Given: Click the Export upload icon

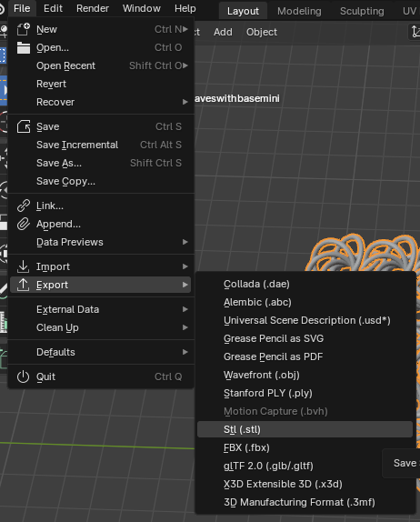Looking at the screenshot, I should 24,285.
